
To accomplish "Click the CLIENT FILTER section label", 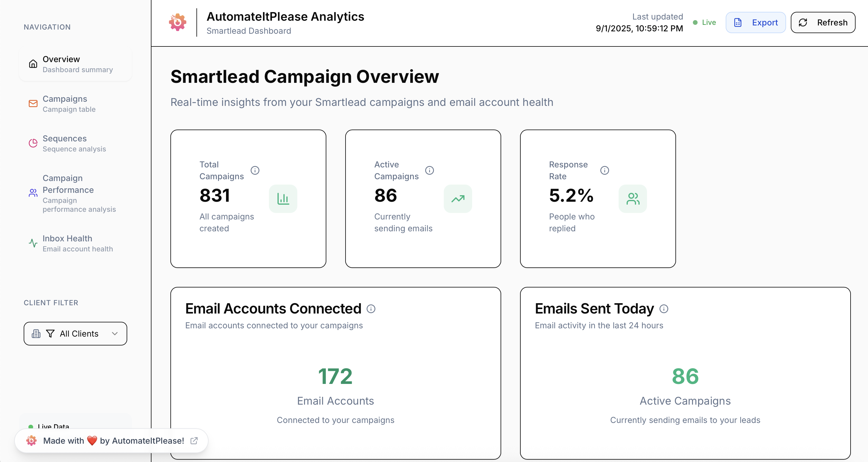I will click(51, 303).
